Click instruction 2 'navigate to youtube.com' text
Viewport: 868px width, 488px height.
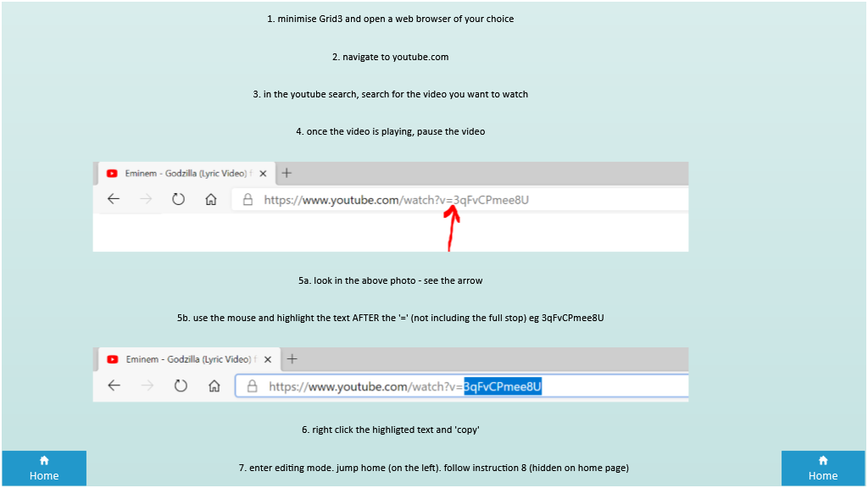[390, 57]
